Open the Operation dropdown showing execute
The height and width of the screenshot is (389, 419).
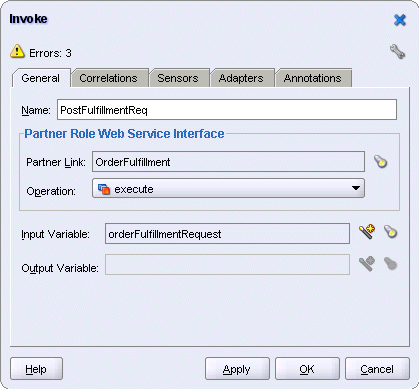[x=228, y=189]
